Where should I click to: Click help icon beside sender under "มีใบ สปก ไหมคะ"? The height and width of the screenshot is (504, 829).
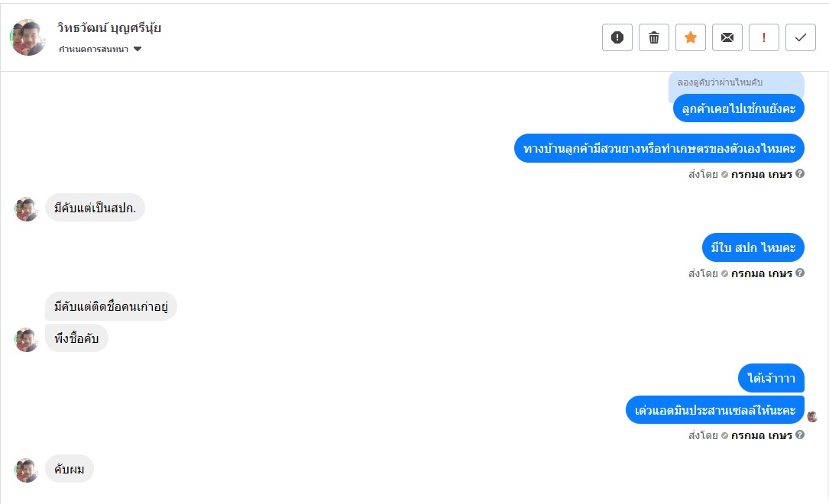pyautogui.click(x=800, y=273)
